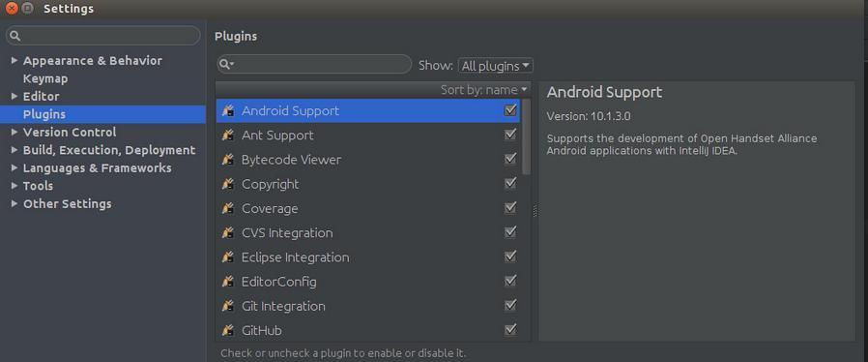
Task: Click the Bytecode Viewer plugin icon
Action: pyautogui.click(x=227, y=160)
